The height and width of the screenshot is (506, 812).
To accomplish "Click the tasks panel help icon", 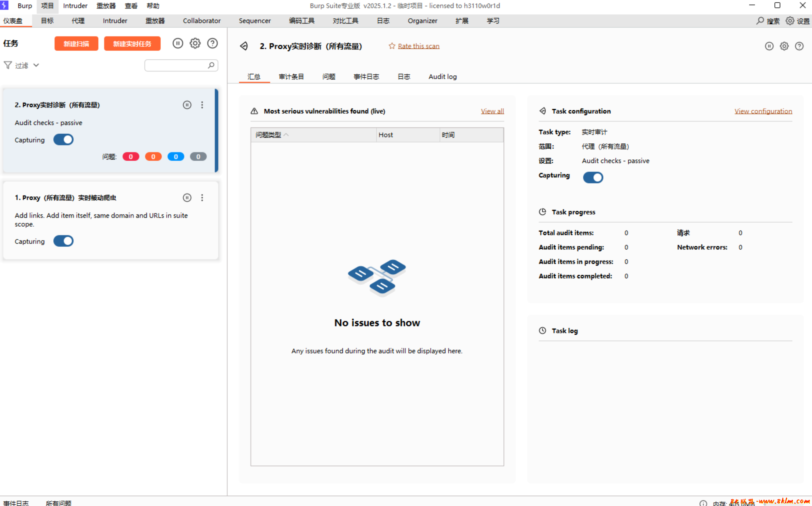I will [x=213, y=43].
